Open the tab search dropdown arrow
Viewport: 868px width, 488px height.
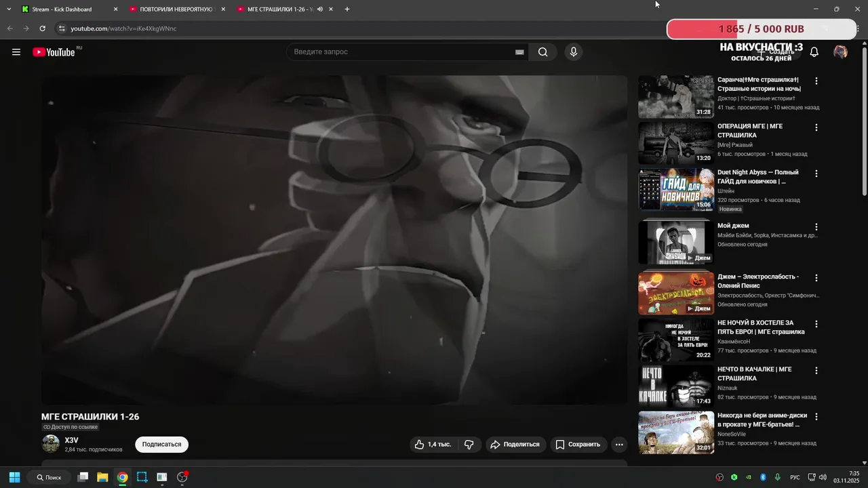pyautogui.click(x=9, y=9)
